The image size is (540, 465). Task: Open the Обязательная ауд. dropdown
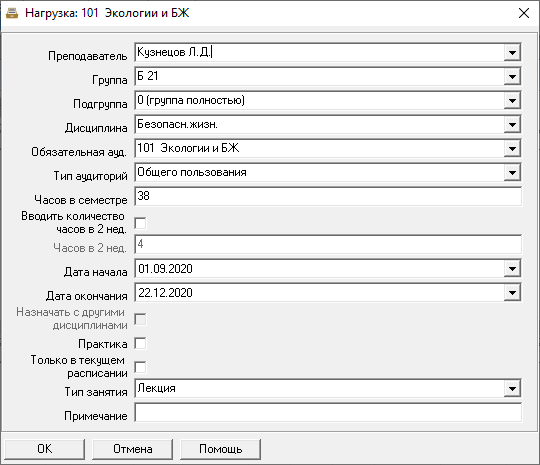coord(512,148)
